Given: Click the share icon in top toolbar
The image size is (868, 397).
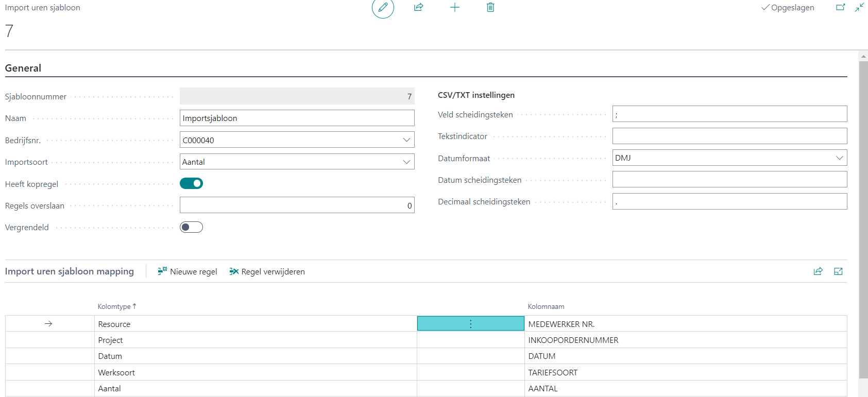Looking at the screenshot, I should (418, 7).
